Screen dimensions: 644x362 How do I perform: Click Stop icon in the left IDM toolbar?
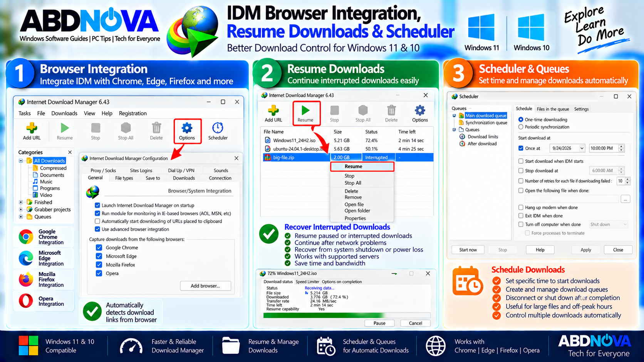[x=96, y=128]
